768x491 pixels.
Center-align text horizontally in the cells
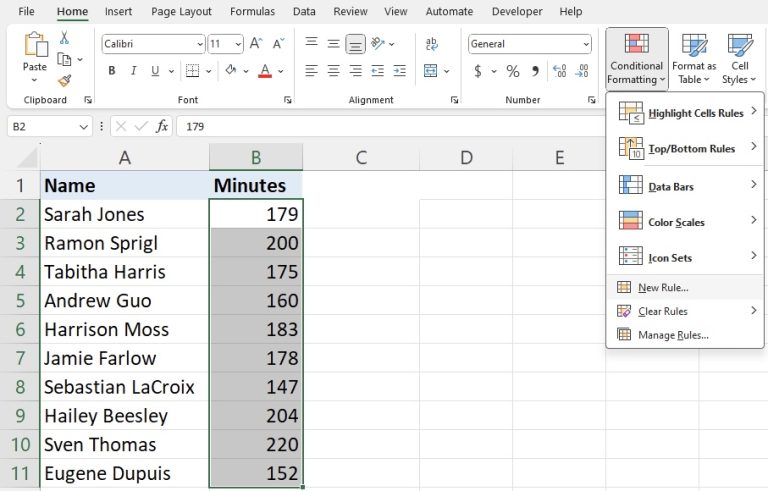pyautogui.click(x=333, y=71)
